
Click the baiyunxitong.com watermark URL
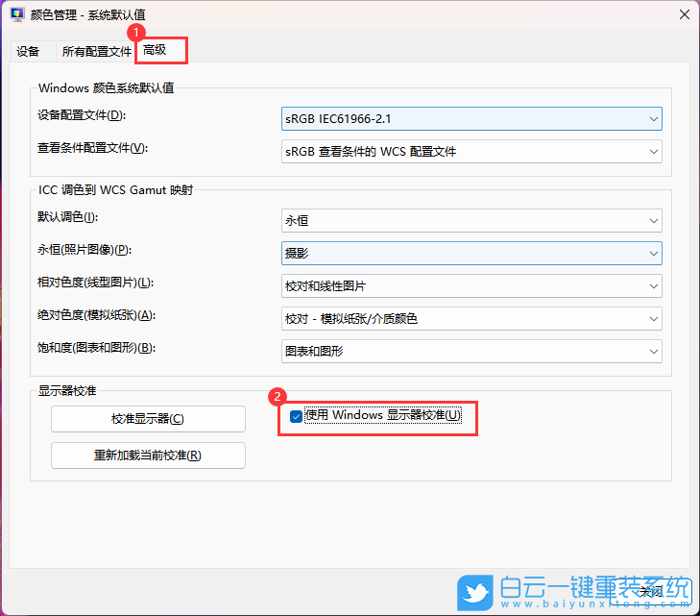click(594, 605)
